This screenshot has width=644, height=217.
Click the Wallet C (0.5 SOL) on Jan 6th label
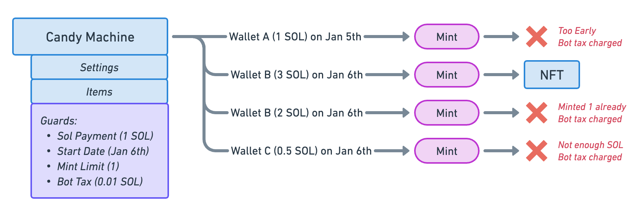[301, 151]
